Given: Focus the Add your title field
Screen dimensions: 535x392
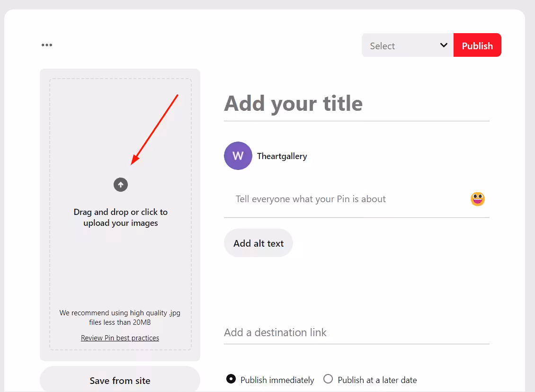Looking at the screenshot, I should [357, 103].
